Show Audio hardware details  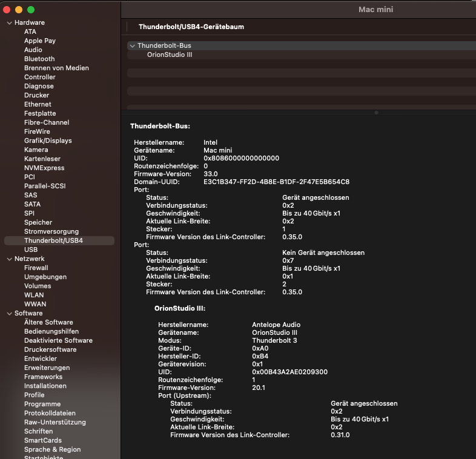[33, 50]
